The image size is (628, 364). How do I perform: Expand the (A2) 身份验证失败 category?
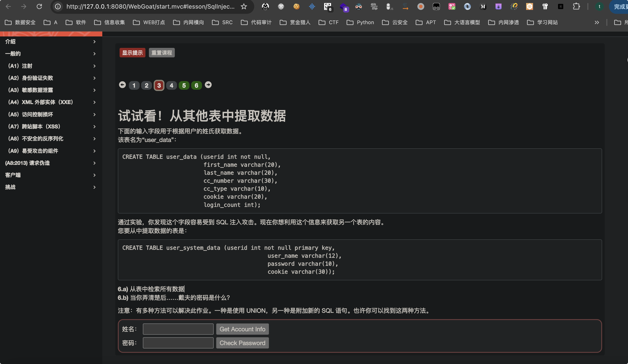[51, 78]
